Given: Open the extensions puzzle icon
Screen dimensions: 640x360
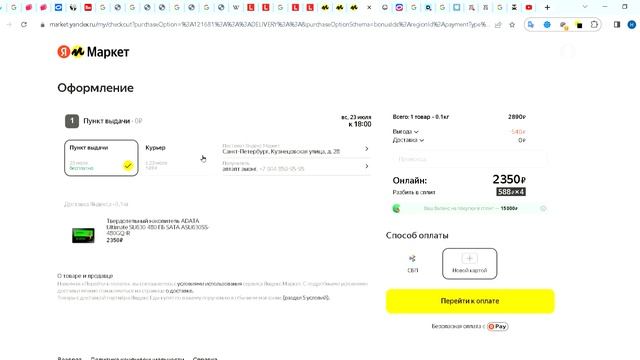Looking at the screenshot, I should coord(594,24).
